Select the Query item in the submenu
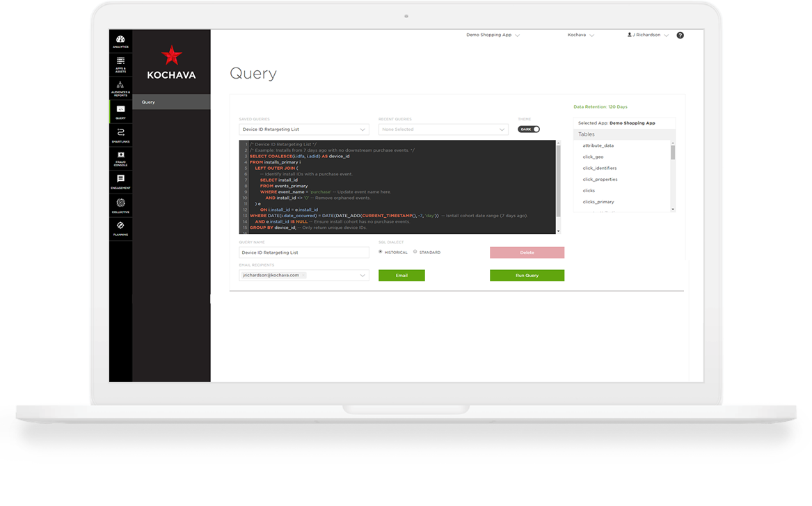Viewport: 812px width, 506px height. [x=171, y=102]
